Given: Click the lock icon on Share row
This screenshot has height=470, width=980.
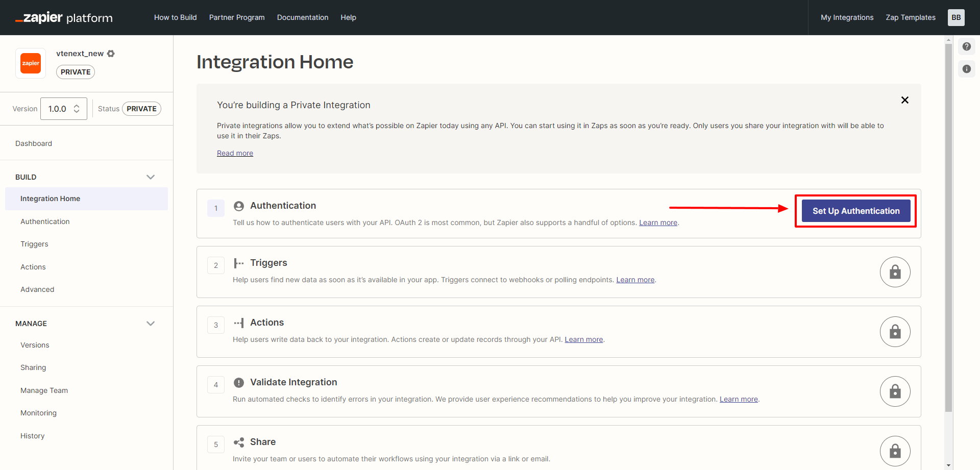Looking at the screenshot, I should tap(895, 451).
